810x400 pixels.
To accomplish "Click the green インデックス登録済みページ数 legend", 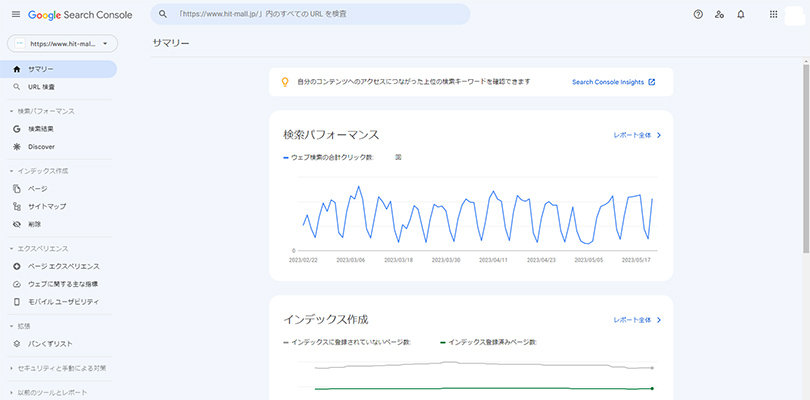I will point(492,342).
